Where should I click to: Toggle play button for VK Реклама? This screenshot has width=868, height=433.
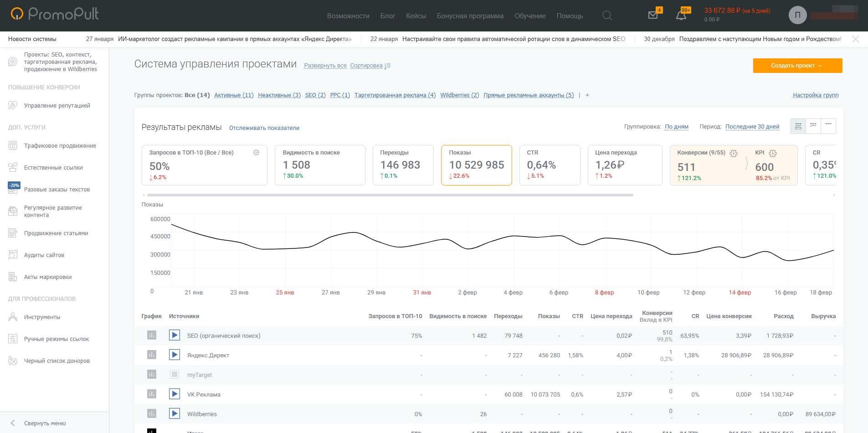click(x=175, y=394)
